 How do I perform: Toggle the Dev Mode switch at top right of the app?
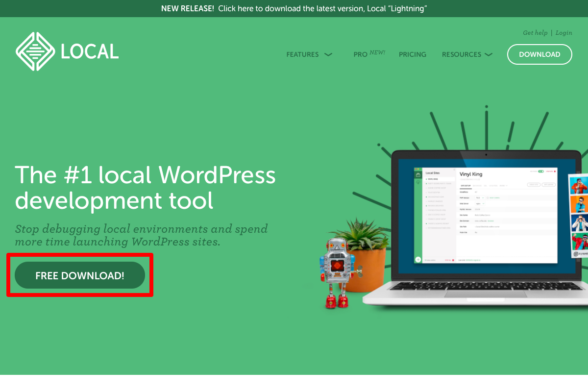point(541,171)
